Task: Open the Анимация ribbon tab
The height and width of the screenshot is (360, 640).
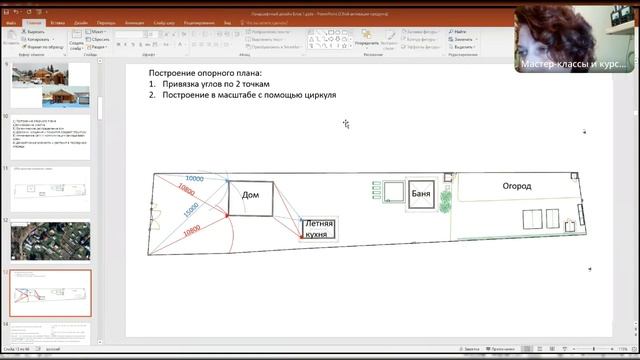Action: click(x=134, y=23)
